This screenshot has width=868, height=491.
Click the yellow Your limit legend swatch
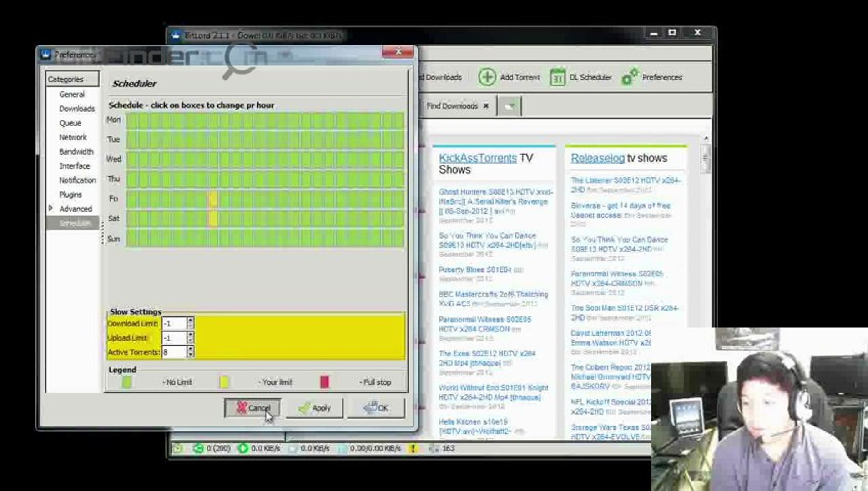pos(224,382)
